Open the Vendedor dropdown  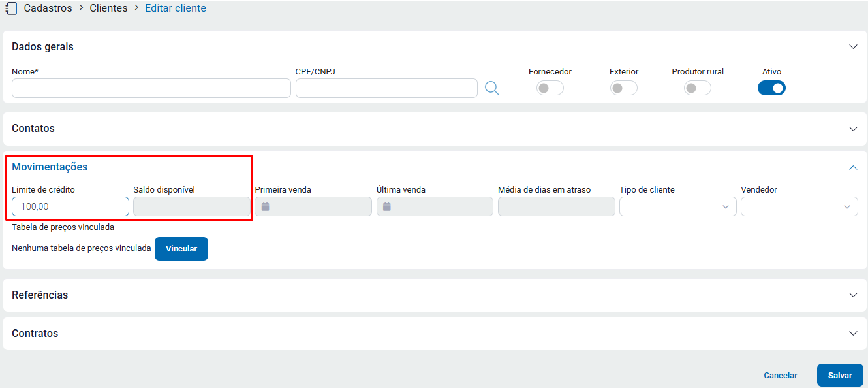(799, 206)
